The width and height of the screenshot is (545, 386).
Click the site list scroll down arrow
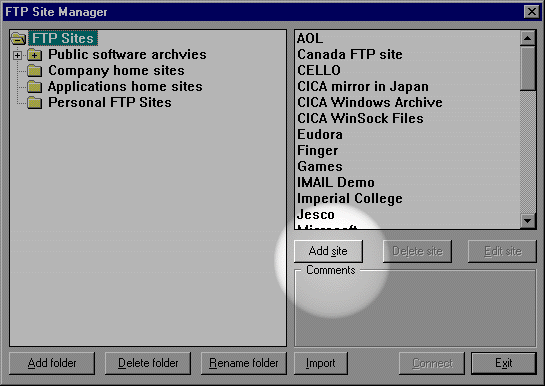(x=528, y=221)
